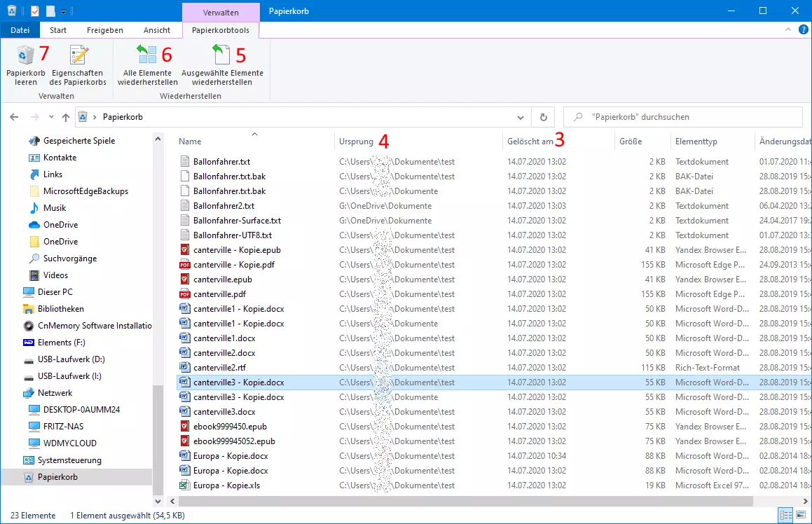Screen dimensions: 812x524
Task: Select Ballonfahrer2.txt file
Action: coord(223,205)
